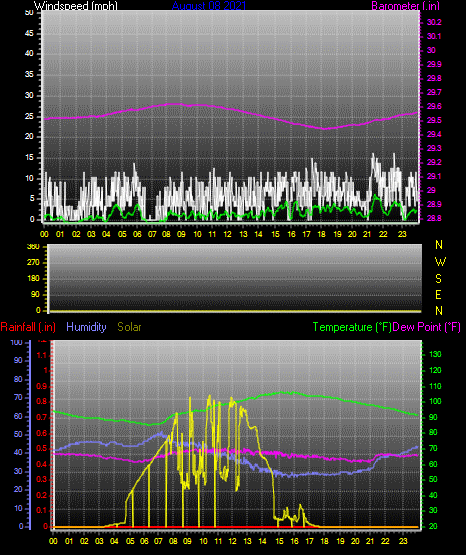This screenshot has width=466, height=555.
Task: Click hour label 18 under wind chart
Action: pos(322,234)
